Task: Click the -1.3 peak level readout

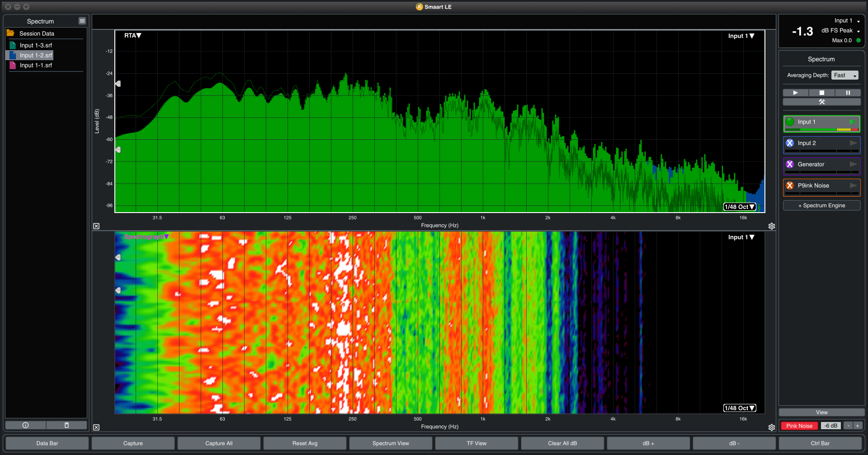Action: click(802, 31)
